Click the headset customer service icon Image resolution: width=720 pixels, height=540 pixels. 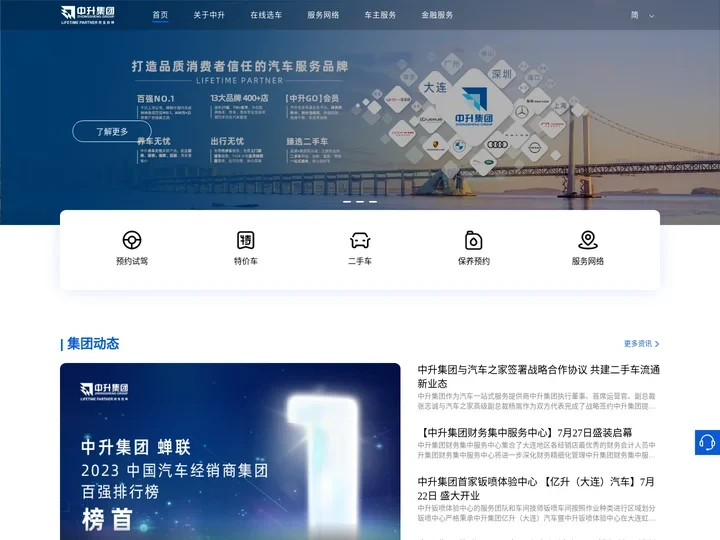[707, 443]
